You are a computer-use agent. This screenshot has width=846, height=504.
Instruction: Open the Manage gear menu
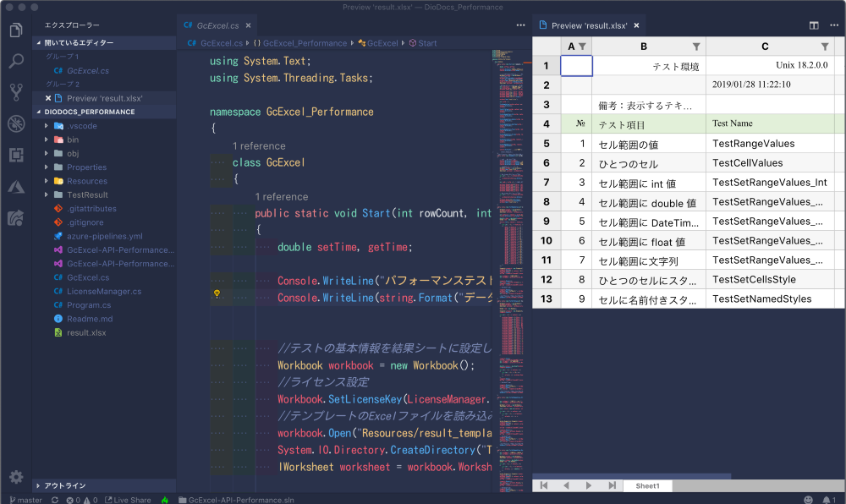point(16,477)
